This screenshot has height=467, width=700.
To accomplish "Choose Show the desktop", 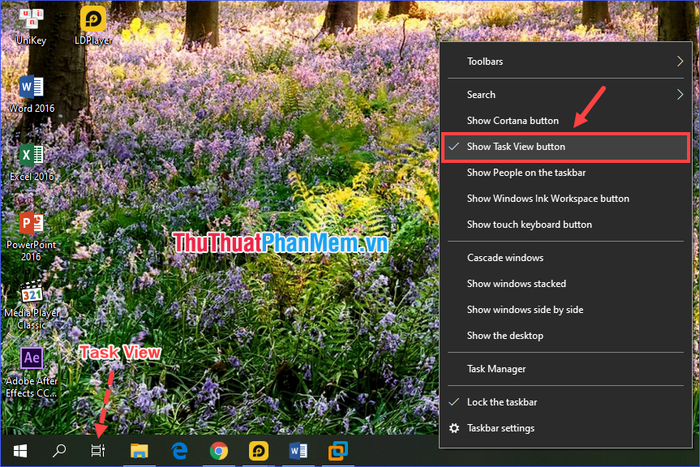I will [x=566, y=335].
